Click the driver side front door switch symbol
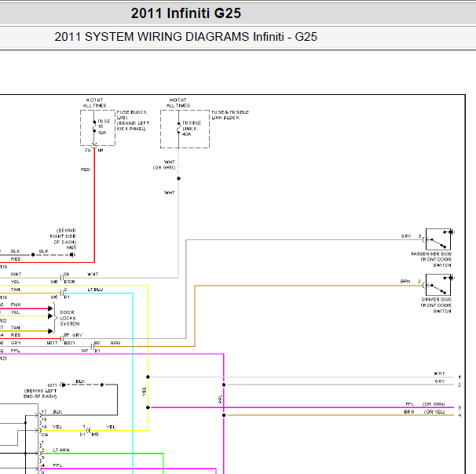 438,285
